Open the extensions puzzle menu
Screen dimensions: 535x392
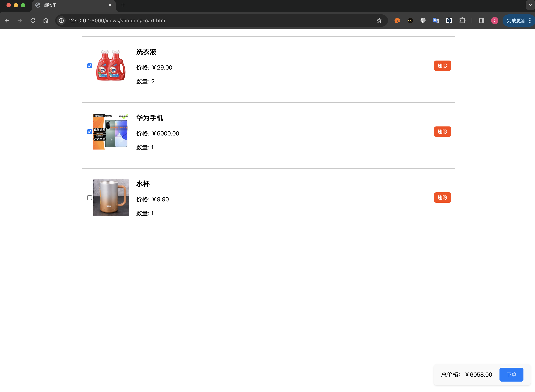pyautogui.click(x=462, y=21)
